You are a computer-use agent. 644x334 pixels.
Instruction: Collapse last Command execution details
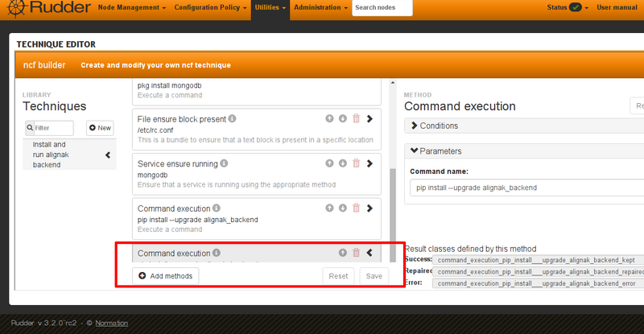[369, 253]
